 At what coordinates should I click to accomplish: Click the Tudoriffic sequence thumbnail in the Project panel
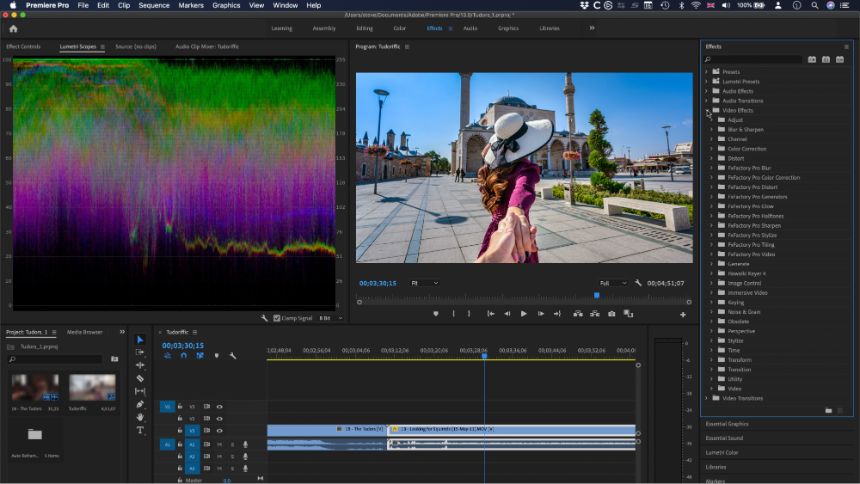[x=92, y=388]
